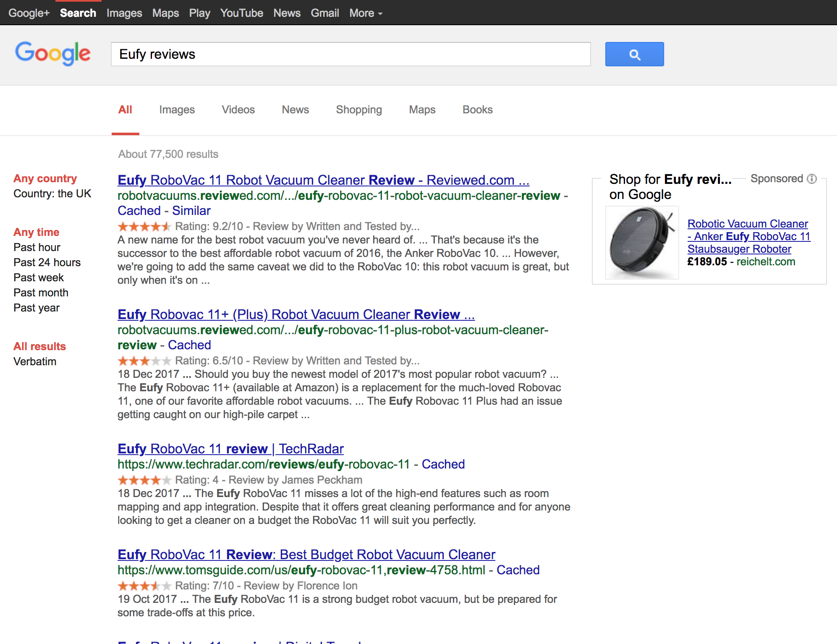Click the blue magnifier search button
Viewport: 837px width, 644px height.
634,54
